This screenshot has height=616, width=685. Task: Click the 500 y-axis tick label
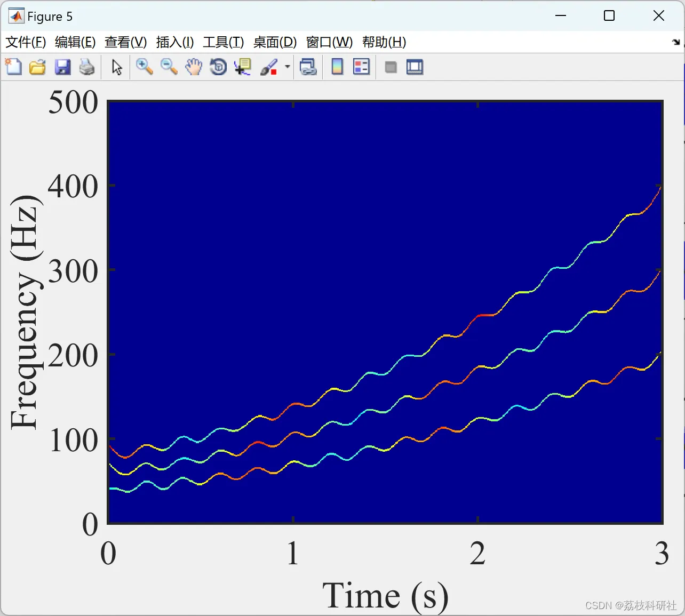click(73, 102)
